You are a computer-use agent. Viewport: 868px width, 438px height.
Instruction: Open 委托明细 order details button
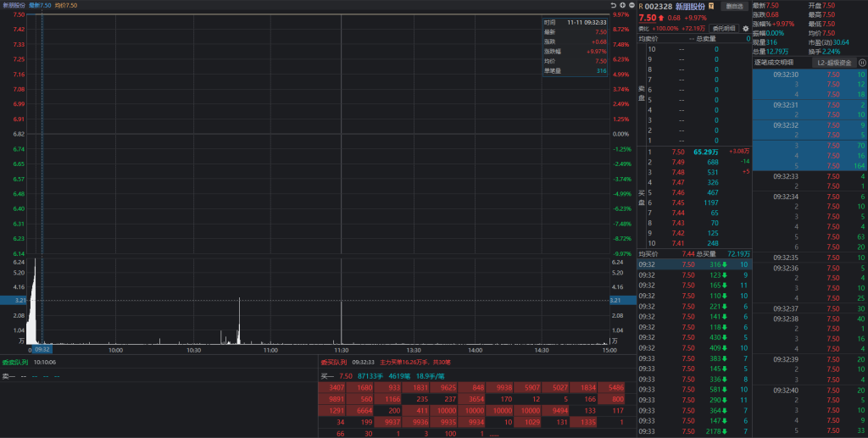pyautogui.click(x=724, y=28)
